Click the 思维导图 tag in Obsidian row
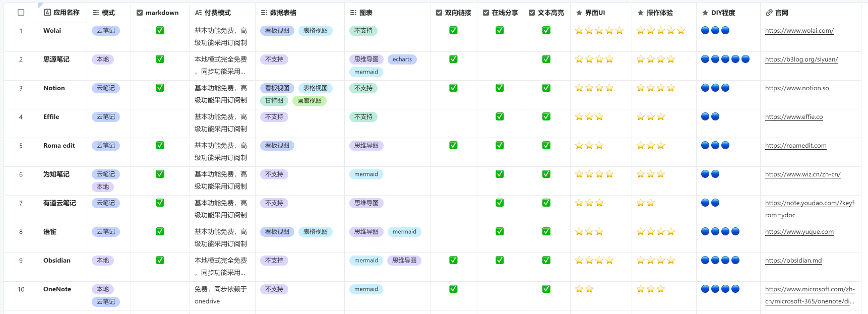Viewport: 868px width, 314px height. click(404, 261)
